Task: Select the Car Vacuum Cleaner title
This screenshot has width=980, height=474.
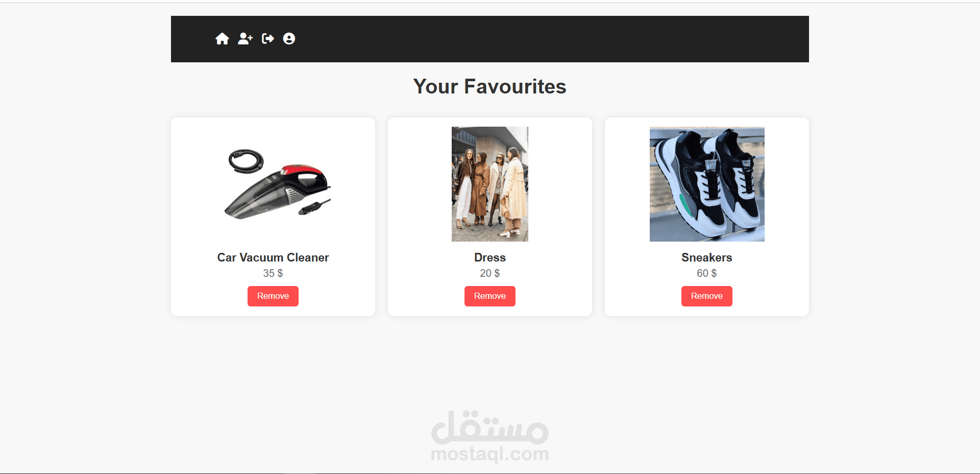Action: (273, 257)
